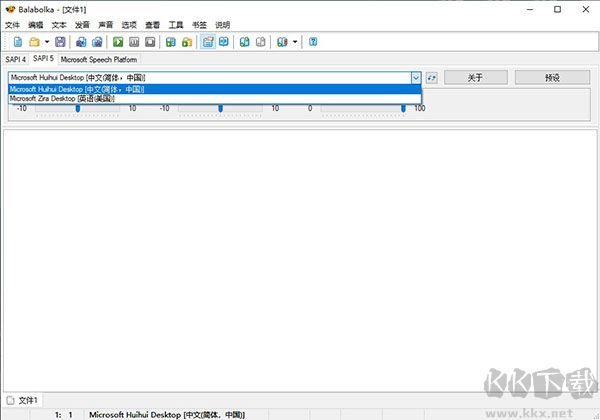The height and width of the screenshot is (420, 600).
Task: Click the 预设 button
Action: pyautogui.click(x=552, y=78)
